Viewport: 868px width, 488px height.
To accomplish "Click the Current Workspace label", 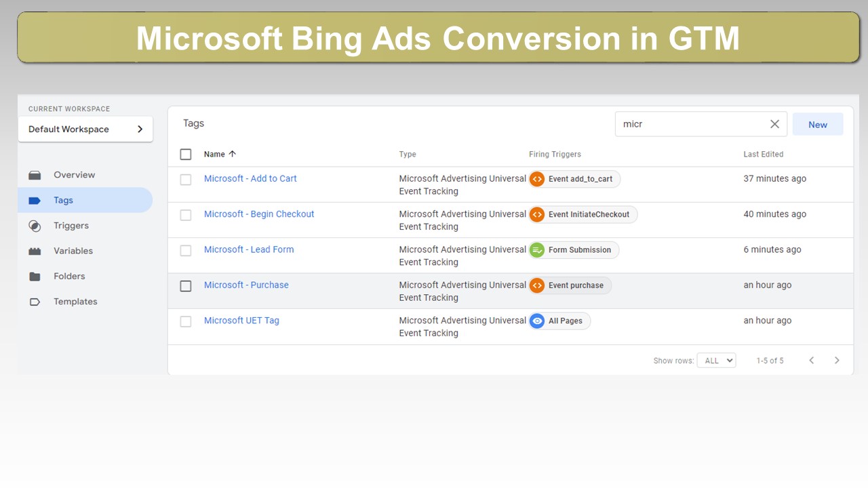I will pyautogui.click(x=69, y=108).
